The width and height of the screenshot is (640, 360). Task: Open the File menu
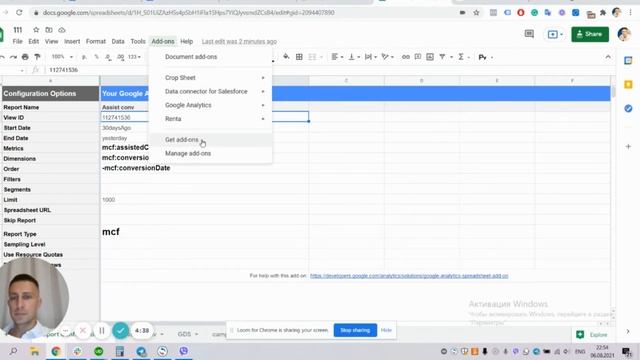pos(17,41)
